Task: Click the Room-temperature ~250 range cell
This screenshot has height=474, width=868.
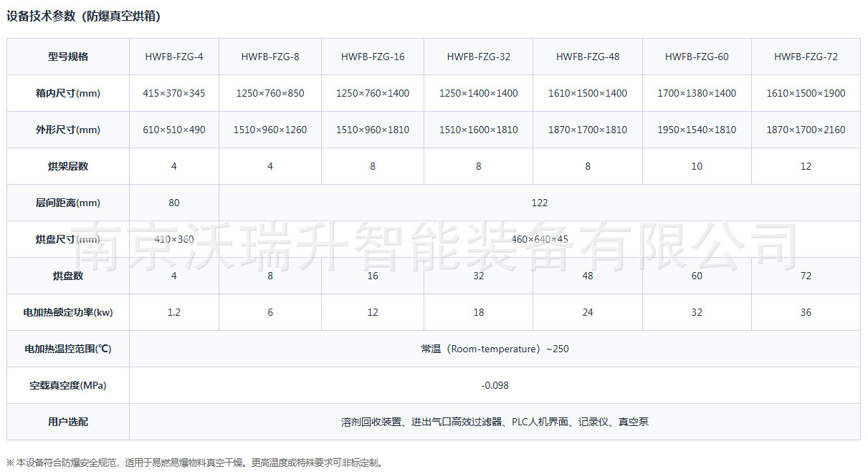Action: click(x=495, y=349)
